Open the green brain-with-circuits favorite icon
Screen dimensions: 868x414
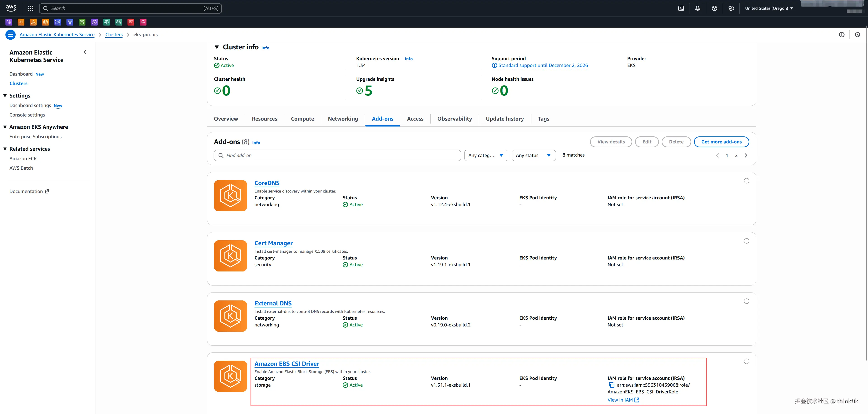click(x=119, y=22)
